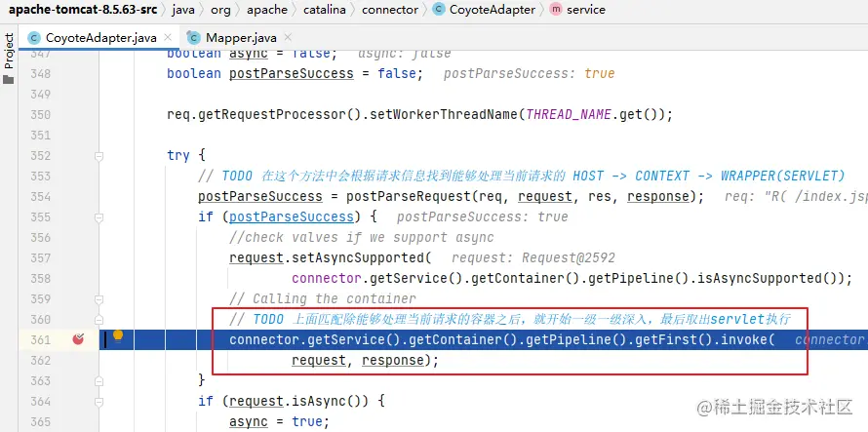Click postParseSuccess variable on line 348
The image size is (868, 432).
pos(292,74)
